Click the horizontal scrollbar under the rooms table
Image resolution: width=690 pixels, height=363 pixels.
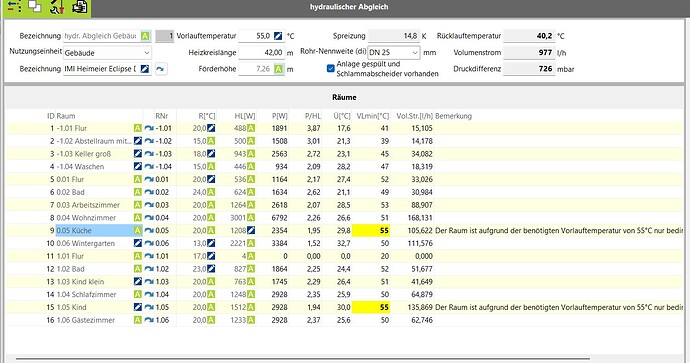pyautogui.click(x=303, y=359)
